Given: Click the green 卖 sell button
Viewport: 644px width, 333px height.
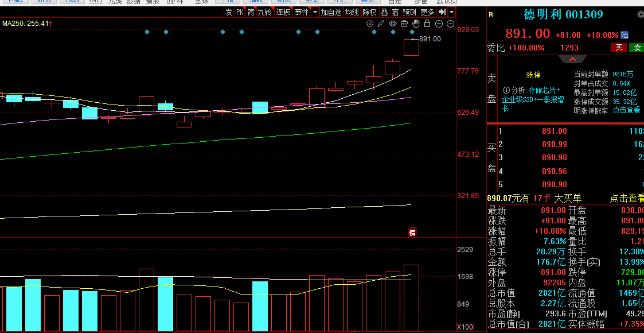Looking at the screenshot, I should [x=637, y=48].
